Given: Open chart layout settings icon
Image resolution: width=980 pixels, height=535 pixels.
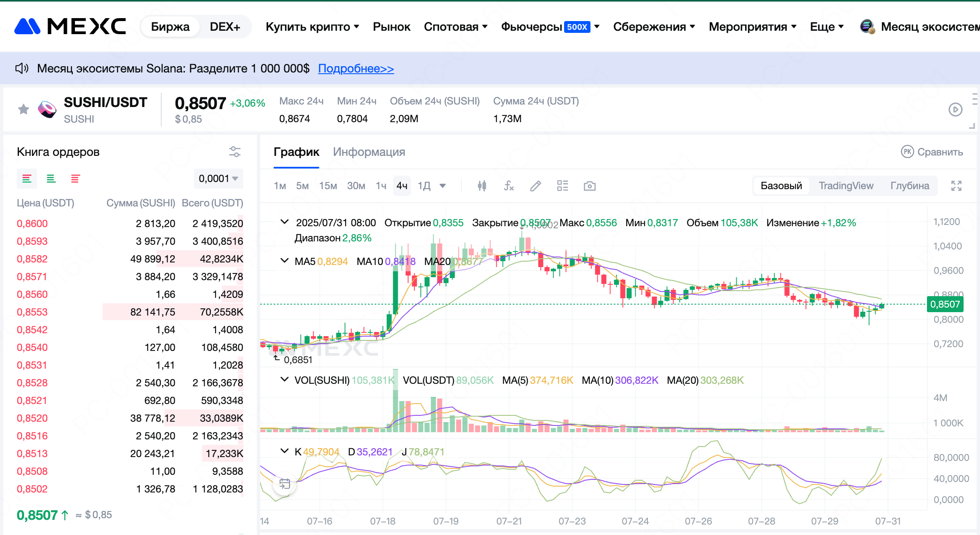Looking at the screenshot, I should pyautogui.click(x=562, y=186).
